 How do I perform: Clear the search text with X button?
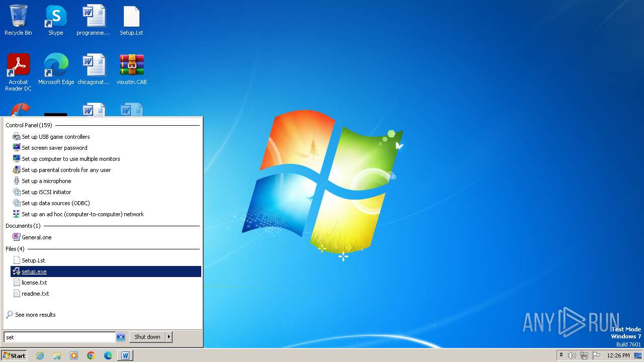121,337
